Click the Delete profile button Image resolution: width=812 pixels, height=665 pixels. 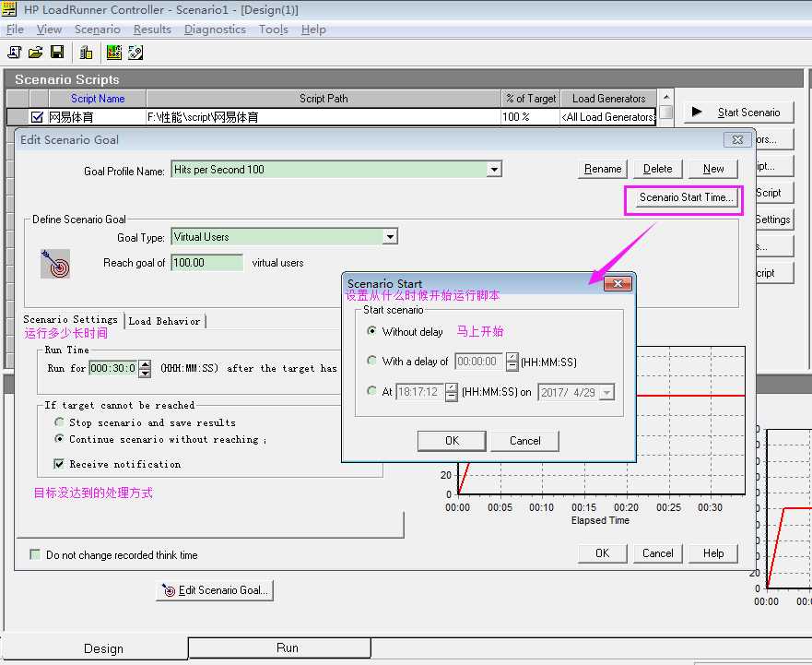658,169
